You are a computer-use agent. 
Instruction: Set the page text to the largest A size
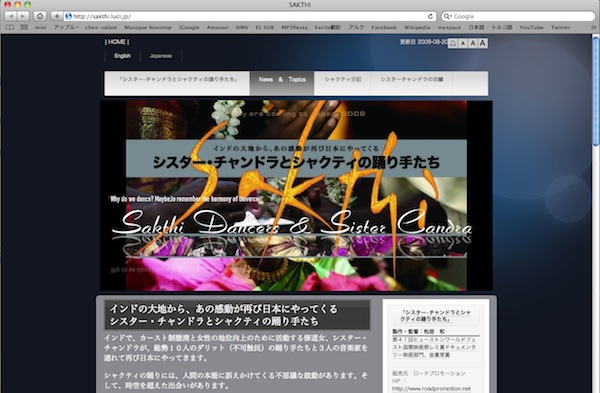coord(483,43)
